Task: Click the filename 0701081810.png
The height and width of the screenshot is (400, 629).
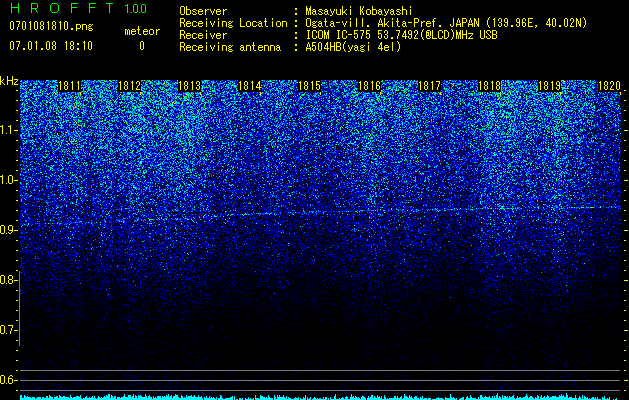Action: click(x=51, y=26)
